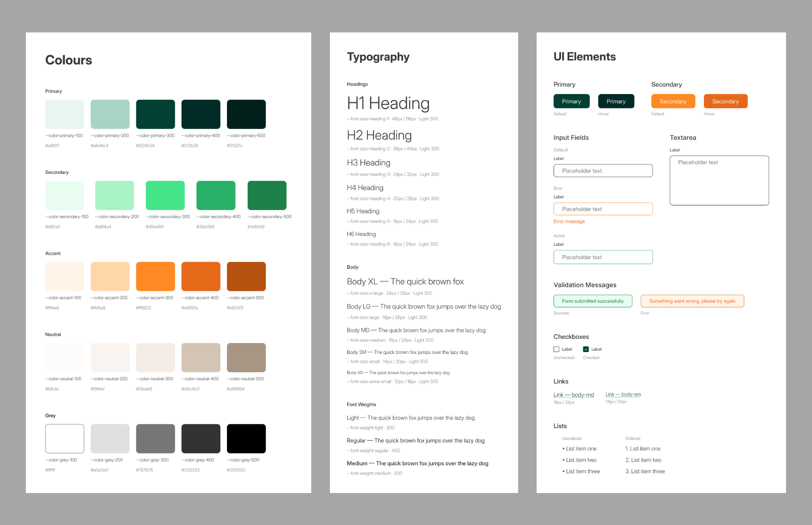Click the unchecked Label checkbox

(556, 349)
